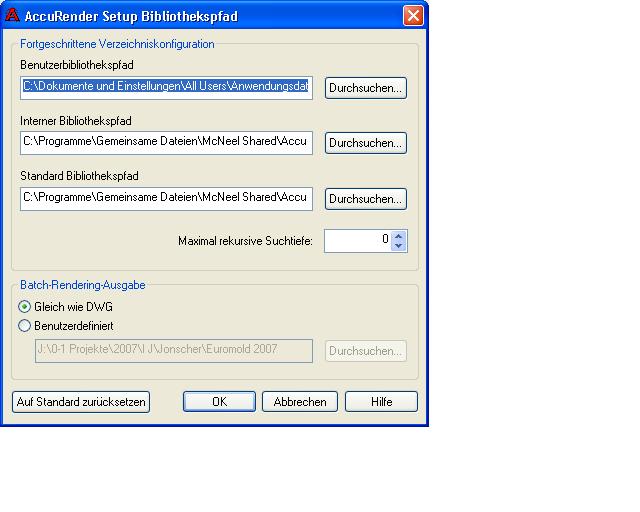Click the Interner Bibliothekspfad label
The image size is (640, 512).
pos(76,121)
